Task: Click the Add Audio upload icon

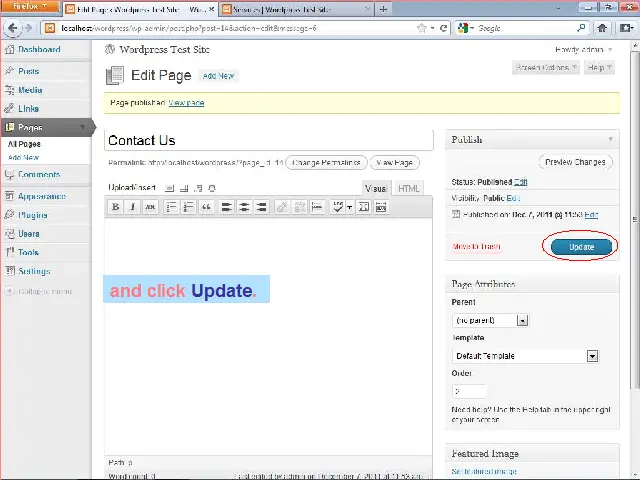Action: click(198, 188)
